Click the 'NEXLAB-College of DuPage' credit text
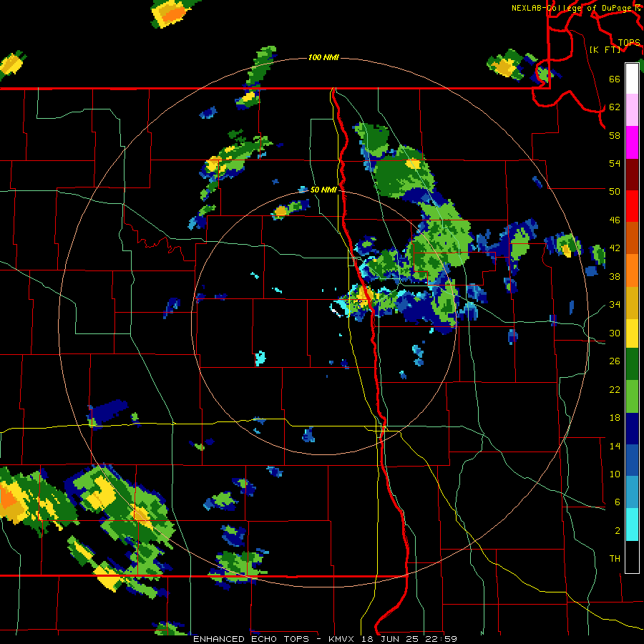The height and width of the screenshot is (644, 644). [573, 8]
